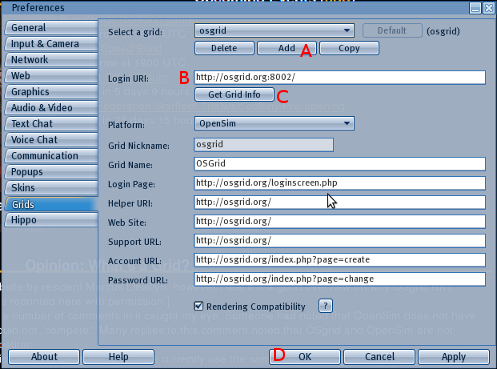Open the Skins tab
The width and height of the screenshot is (497, 369).
point(52,188)
